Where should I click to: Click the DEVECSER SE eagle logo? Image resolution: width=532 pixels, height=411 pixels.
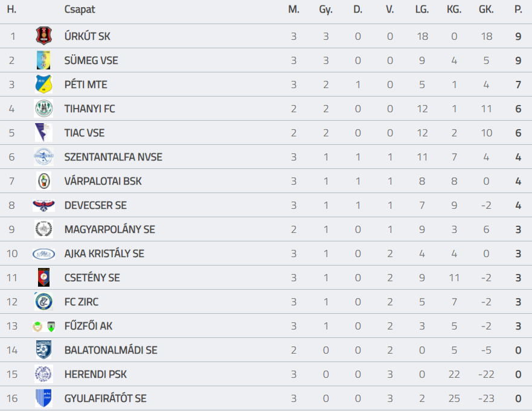point(43,205)
